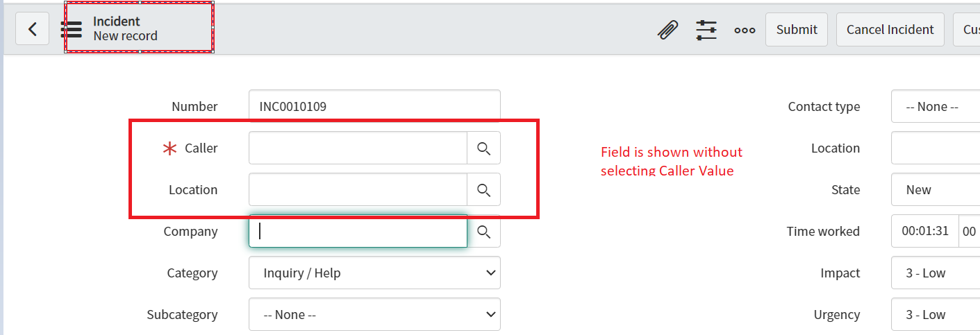This screenshot has width=980, height=335.
Task: Open the more options ellipsis icon
Action: pos(745,31)
